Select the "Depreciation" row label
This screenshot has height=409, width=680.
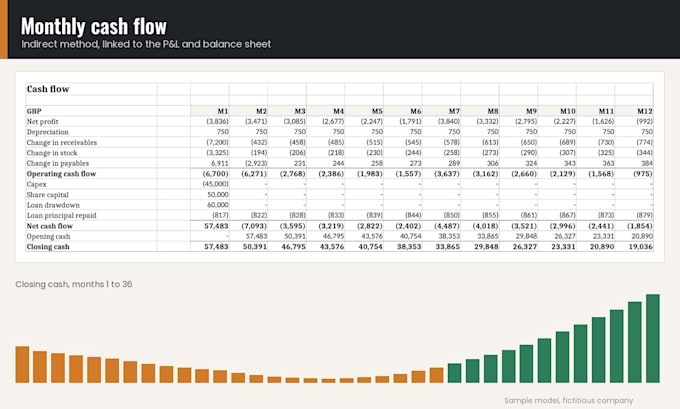(48, 132)
